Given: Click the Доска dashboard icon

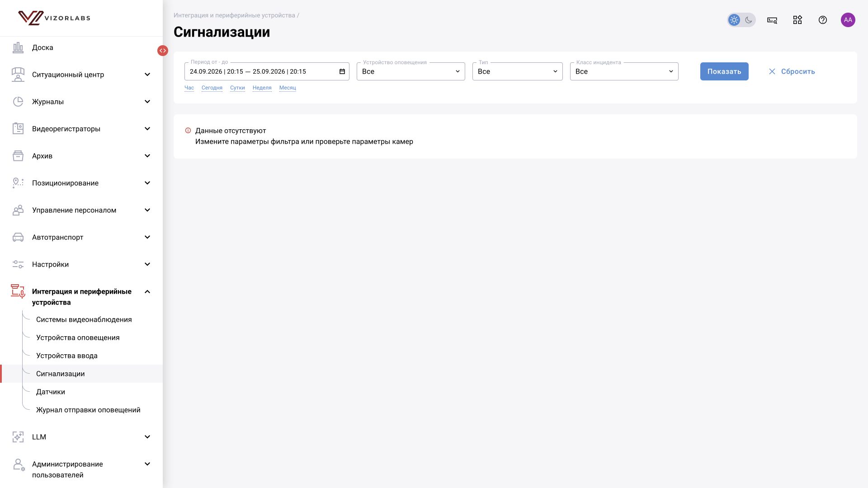Looking at the screenshot, I should tap(18, 47).
